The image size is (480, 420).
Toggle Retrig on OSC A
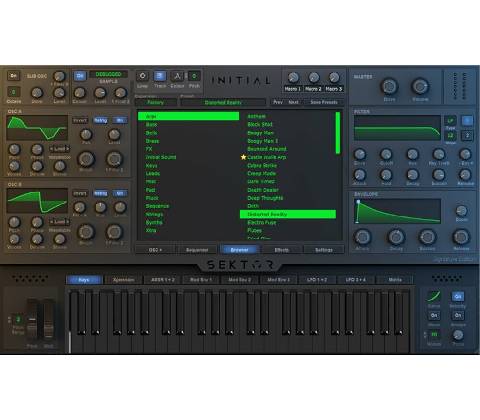click(x=101, y=120)
